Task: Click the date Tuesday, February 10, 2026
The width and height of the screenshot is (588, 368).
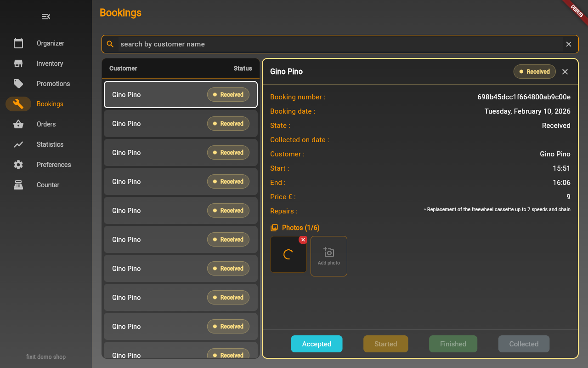Action: (527, 111)
